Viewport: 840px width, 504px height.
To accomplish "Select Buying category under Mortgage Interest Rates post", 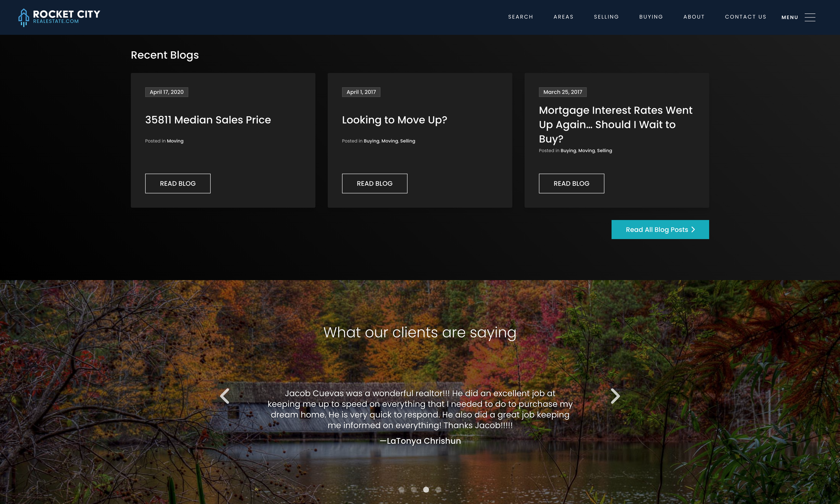I will 568,151.
